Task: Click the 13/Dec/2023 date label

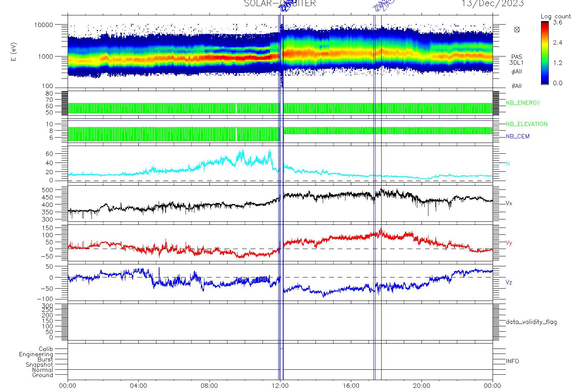Action: point(493,3)
